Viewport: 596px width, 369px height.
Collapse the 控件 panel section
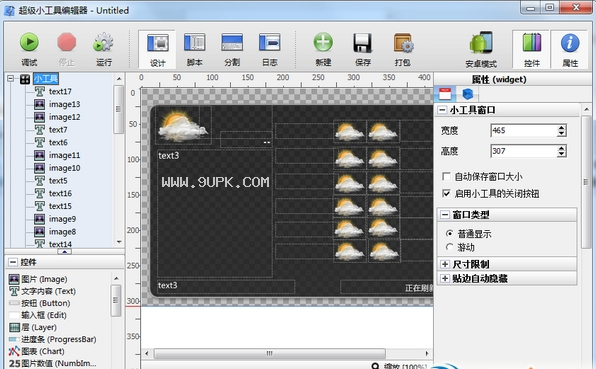[13, 262]
